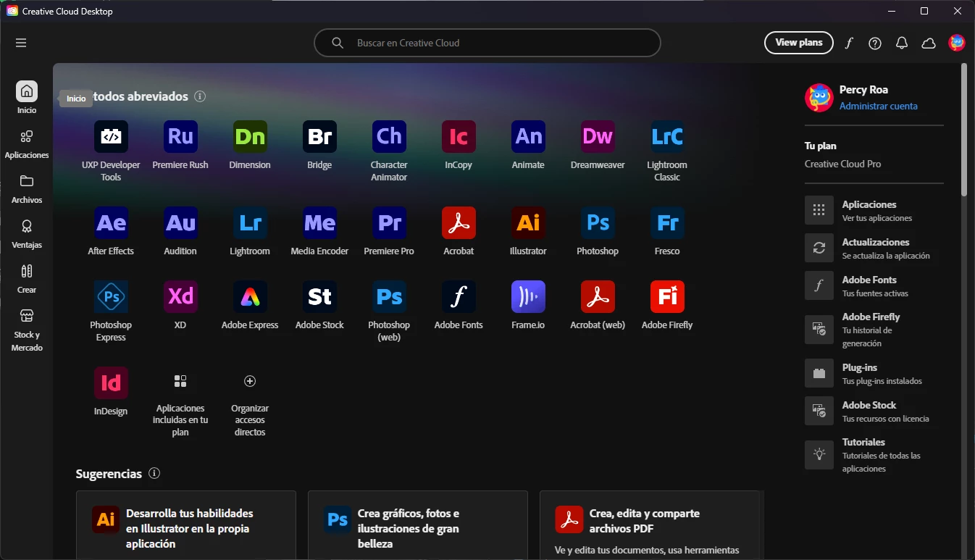Go to Inicio in sidebar
Screen dimensions: 975x560
(27, 98)
